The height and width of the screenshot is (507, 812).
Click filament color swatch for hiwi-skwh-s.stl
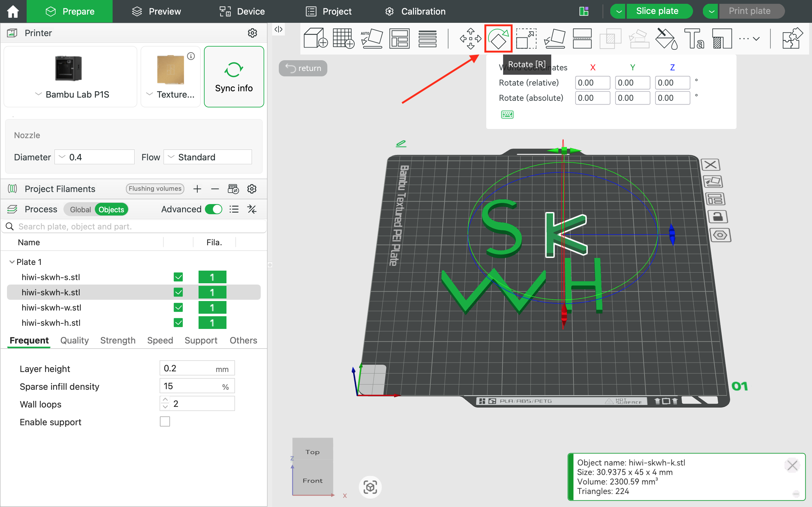pos(212,277)
